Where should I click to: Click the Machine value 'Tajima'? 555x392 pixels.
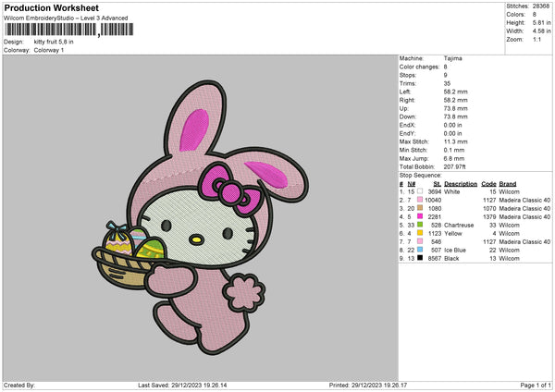tap(452, 58)
